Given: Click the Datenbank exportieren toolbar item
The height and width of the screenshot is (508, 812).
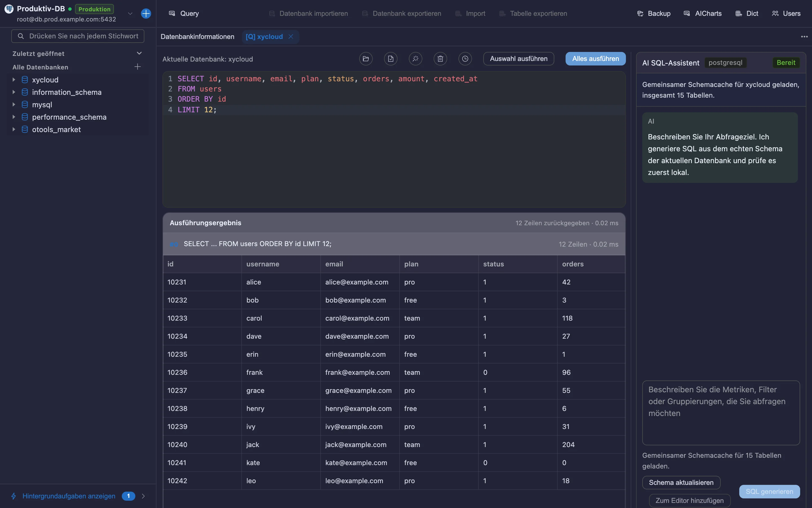Looking at the screenshot, I should click(402, 14).
